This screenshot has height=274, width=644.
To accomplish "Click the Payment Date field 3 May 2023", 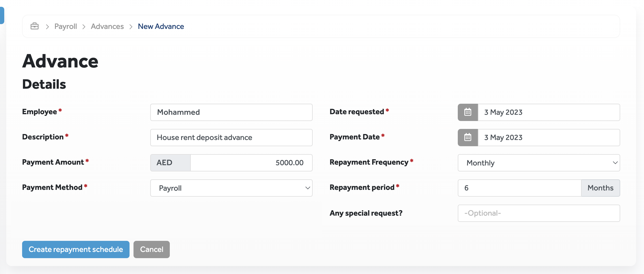I will (x=549, y=137).
